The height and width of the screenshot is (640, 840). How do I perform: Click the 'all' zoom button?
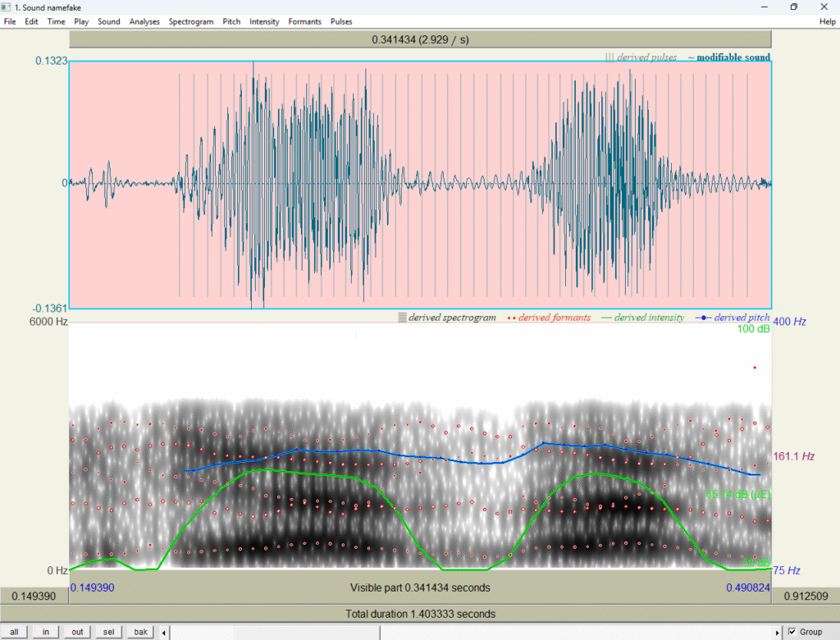pyautogui.click(x=14, y=632)
